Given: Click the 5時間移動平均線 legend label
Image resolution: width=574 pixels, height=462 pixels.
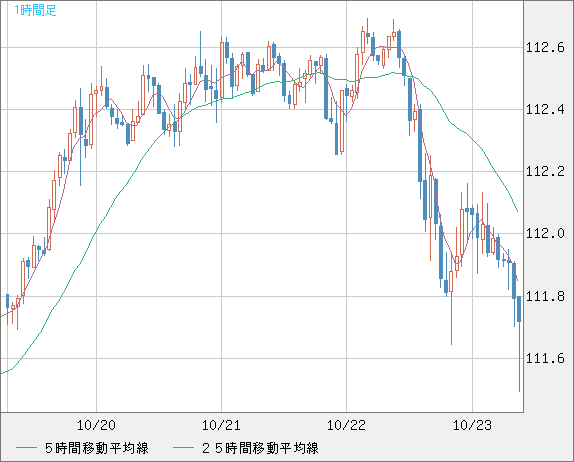Looking at the screenshot, I should coord(97,448).
